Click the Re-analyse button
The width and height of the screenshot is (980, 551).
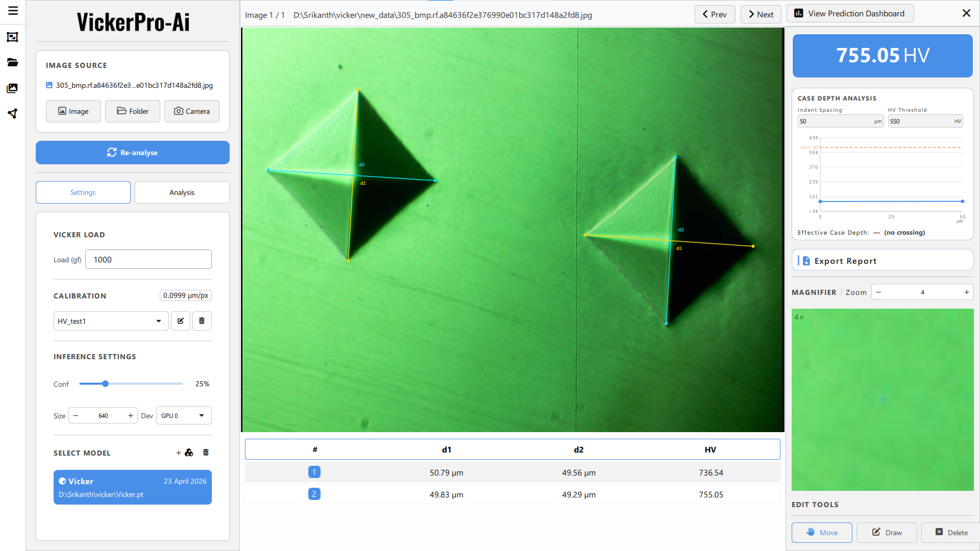tap(133, 153)
